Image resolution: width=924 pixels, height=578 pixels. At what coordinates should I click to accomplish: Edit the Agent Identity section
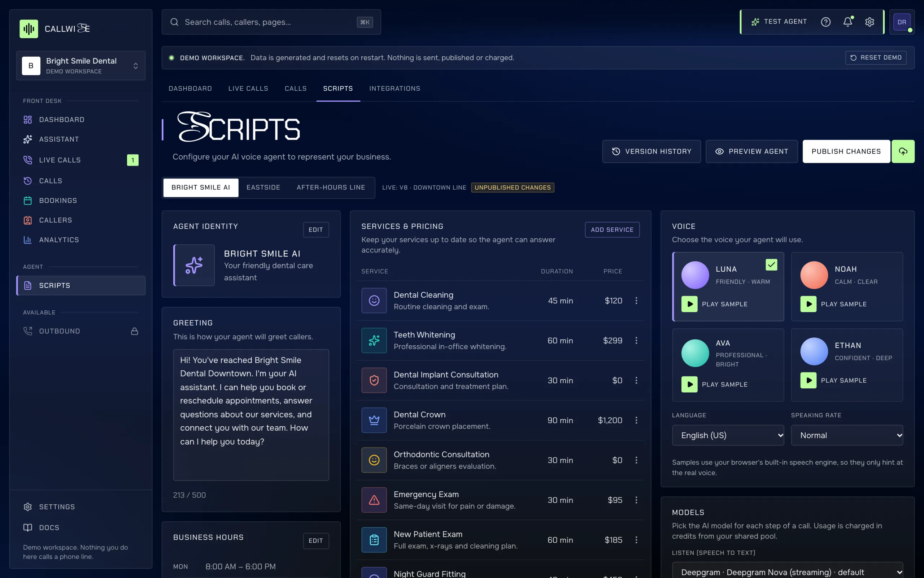pyautogui.click(x=316, y=230)
